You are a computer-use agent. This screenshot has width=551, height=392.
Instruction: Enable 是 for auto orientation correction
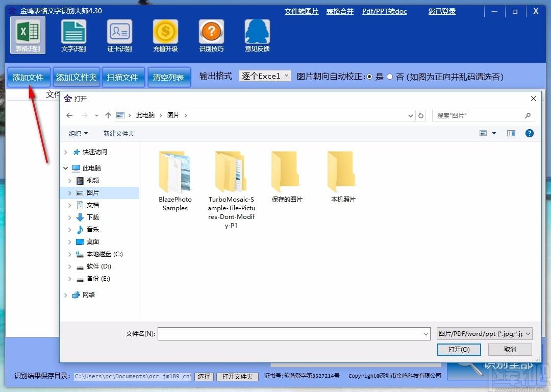[369, 77]
